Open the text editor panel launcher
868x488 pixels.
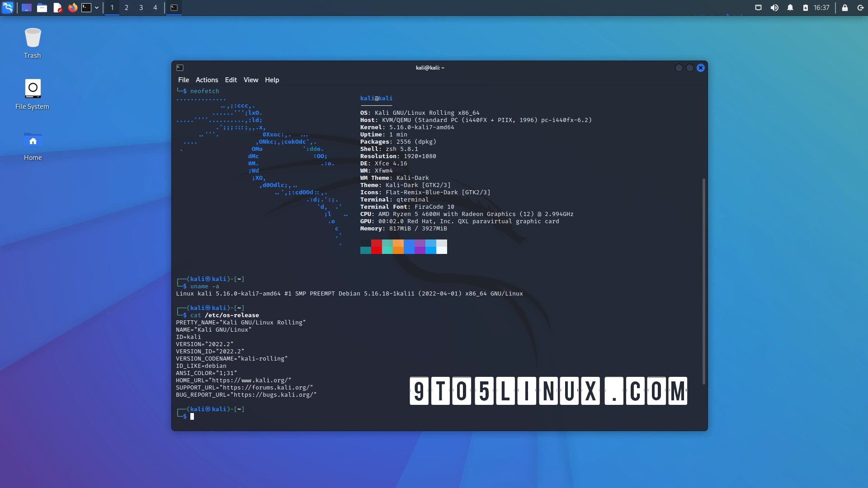pos(57,8)
